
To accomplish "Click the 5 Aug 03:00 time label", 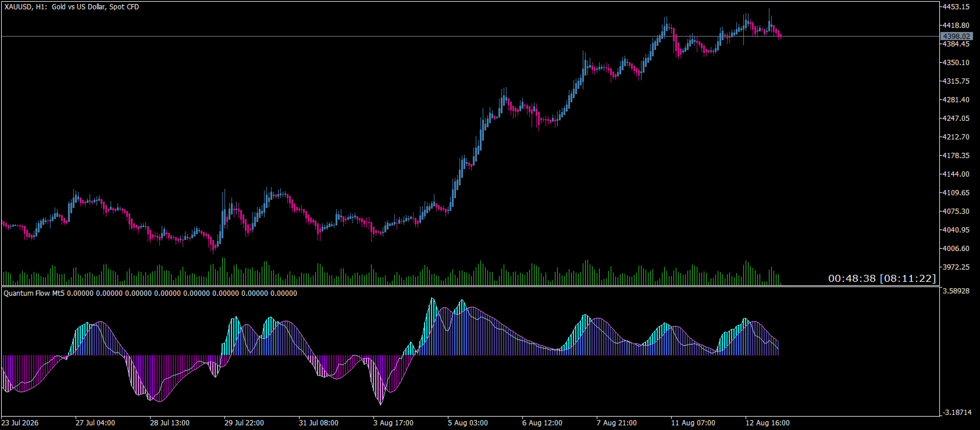I will tap(468, 423).
